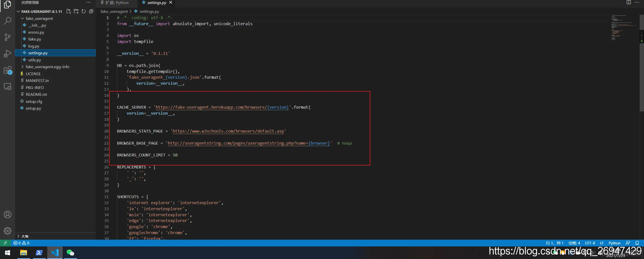Create a new folder in the project
This screenshot has height=259, width=644.
coord(76,11)
